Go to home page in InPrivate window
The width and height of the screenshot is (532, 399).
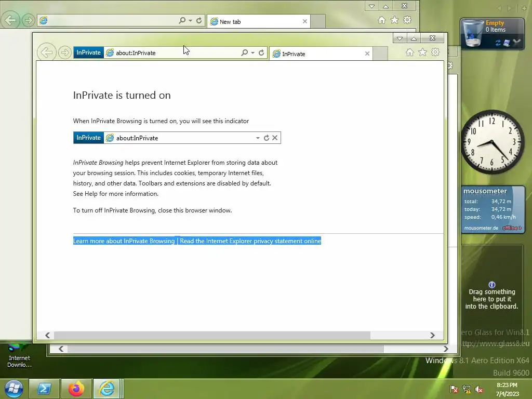[x=410, y=52]
